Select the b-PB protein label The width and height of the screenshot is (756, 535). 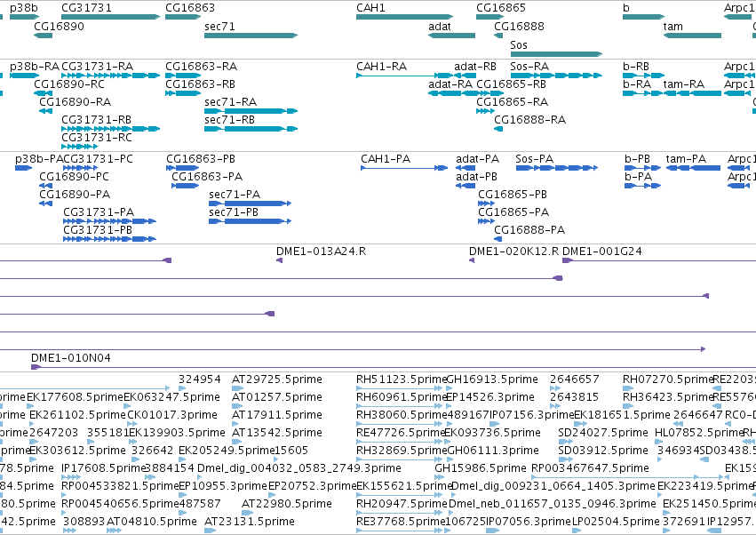pos(637,159)
